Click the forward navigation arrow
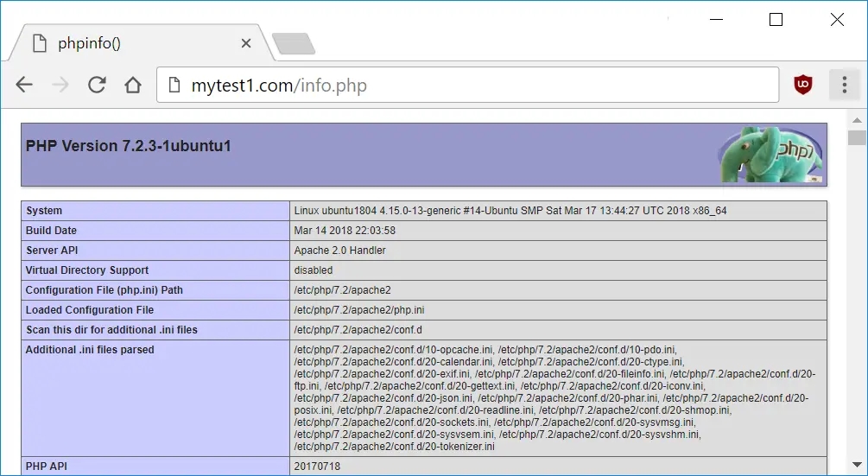 (60, 85)
